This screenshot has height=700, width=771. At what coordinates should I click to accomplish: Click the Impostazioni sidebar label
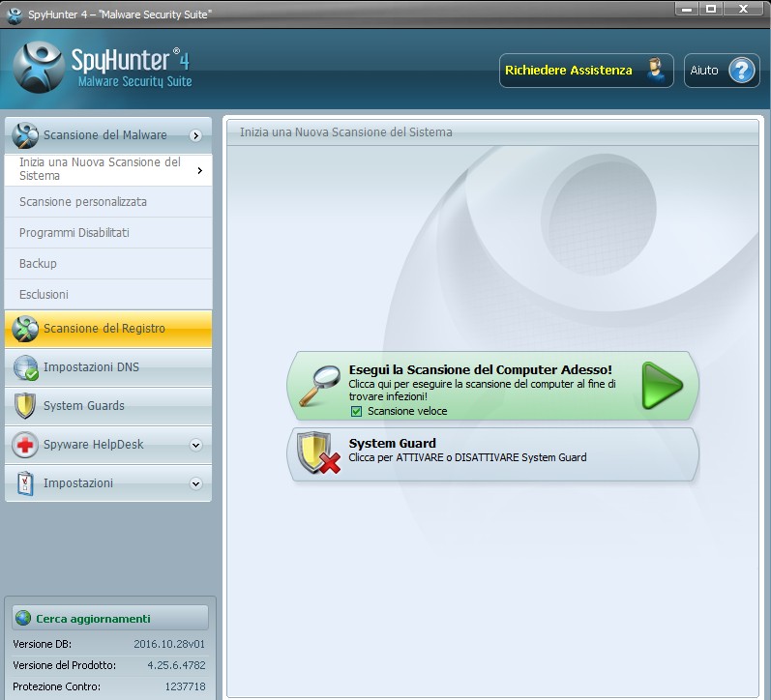[78, 483]
